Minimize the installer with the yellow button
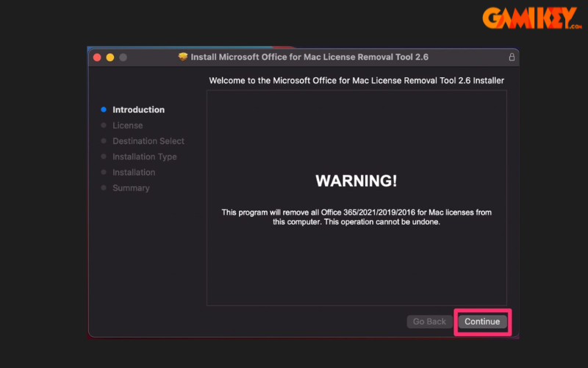The image size is (588, 368). pyautogui.click(x=110, y=57)
